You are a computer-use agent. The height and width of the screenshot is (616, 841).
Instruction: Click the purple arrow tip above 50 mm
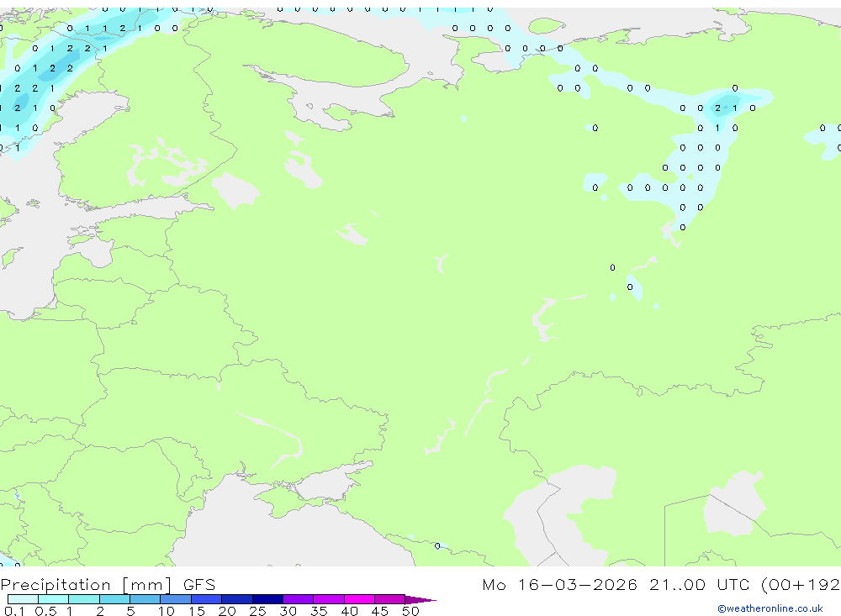coord(420,599)
